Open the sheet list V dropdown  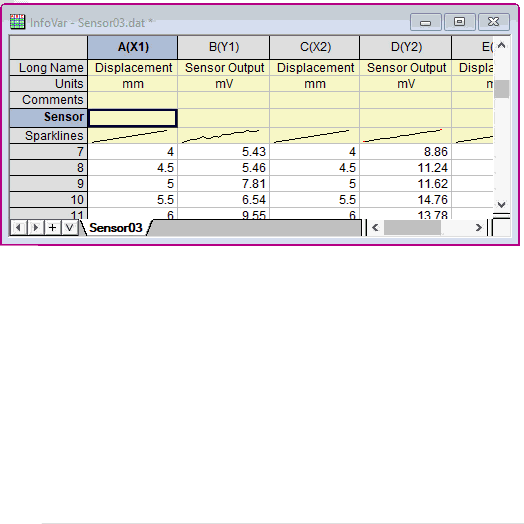[70, 228]
